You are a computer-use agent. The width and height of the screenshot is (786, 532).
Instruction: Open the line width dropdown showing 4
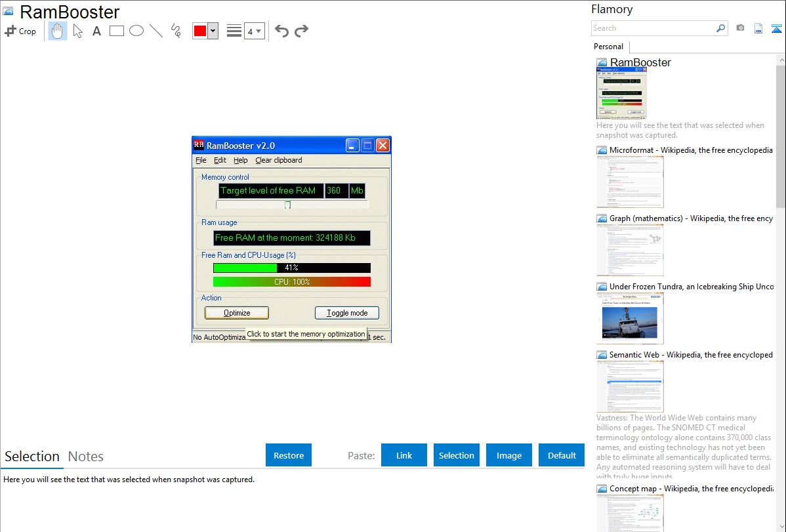coord(255,31)
